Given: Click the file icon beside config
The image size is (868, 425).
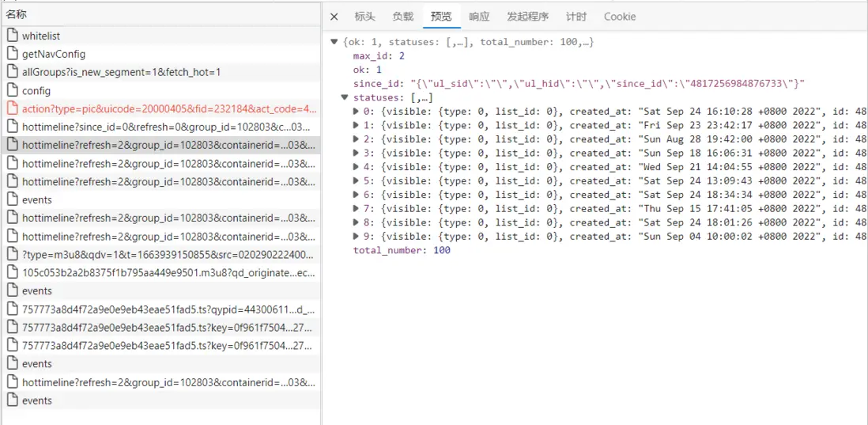Looking at the screenshot, I should click(x=12, y=90).
